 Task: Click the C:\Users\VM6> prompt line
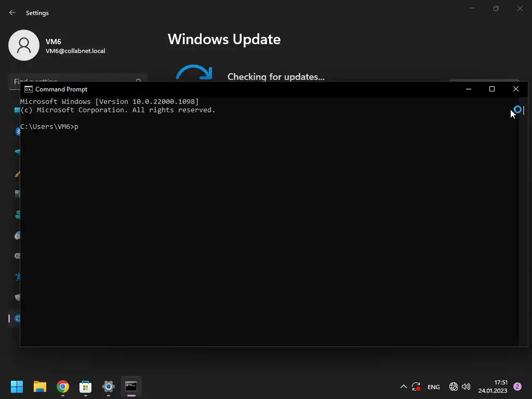(49, 127)
